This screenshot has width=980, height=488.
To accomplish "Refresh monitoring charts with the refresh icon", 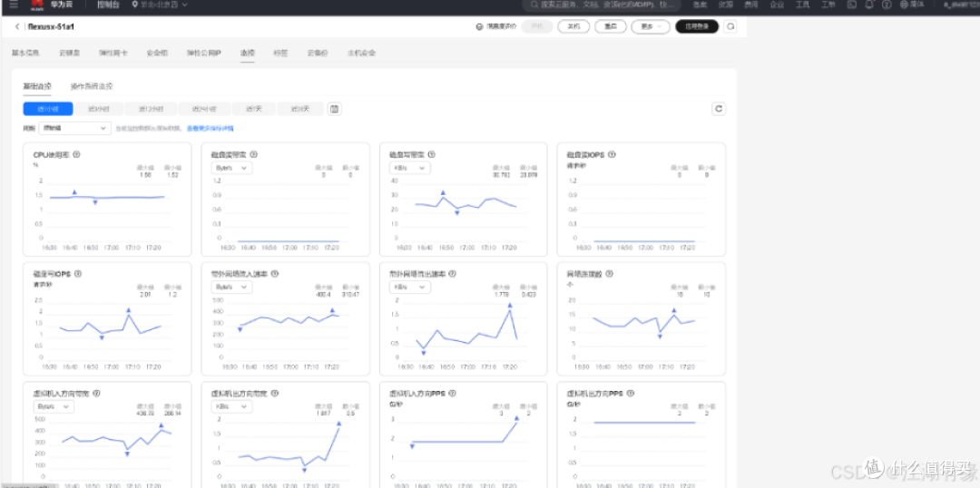I will pyautogui.click(x=719, y=109).
